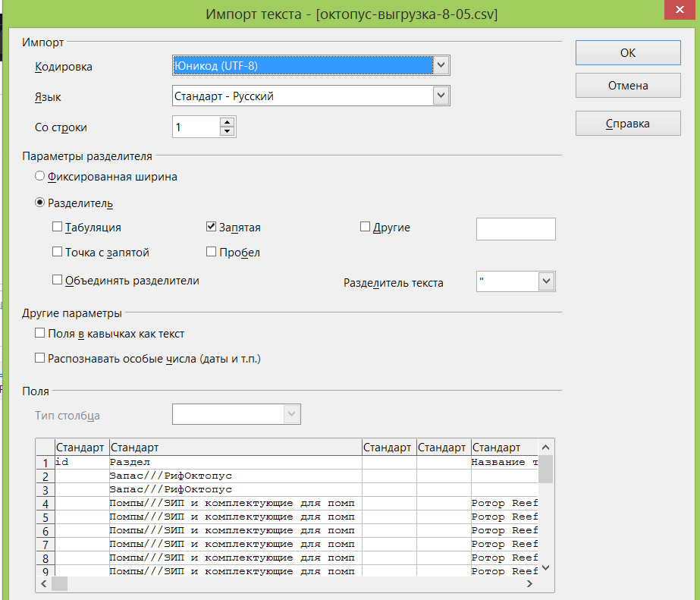The height and width of the screenshot is (600, 700).
Task: Close the Импорт текста dialog
Action: tap(680, 9)
